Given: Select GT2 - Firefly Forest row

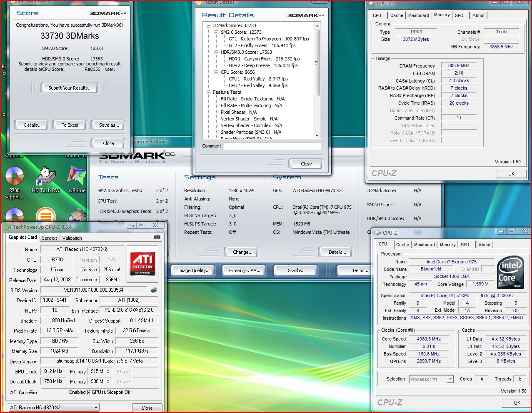Looking at the screenshot, I should coord(262,45).
